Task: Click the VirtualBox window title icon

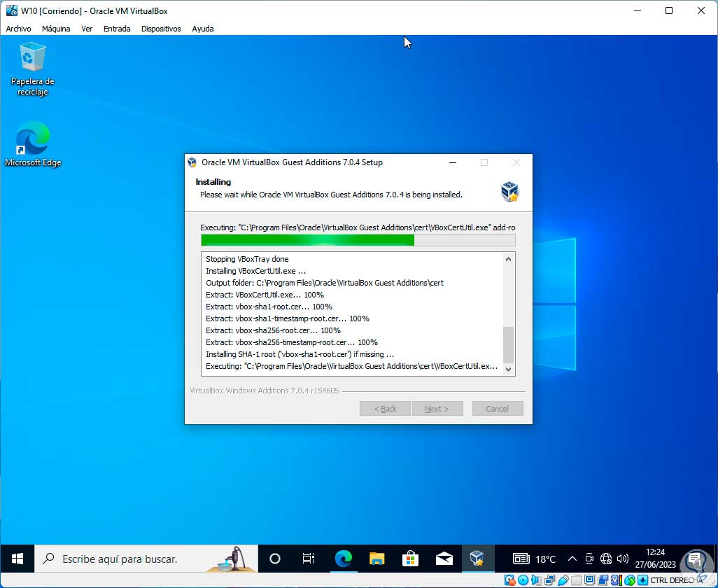Action: (11, 10)
